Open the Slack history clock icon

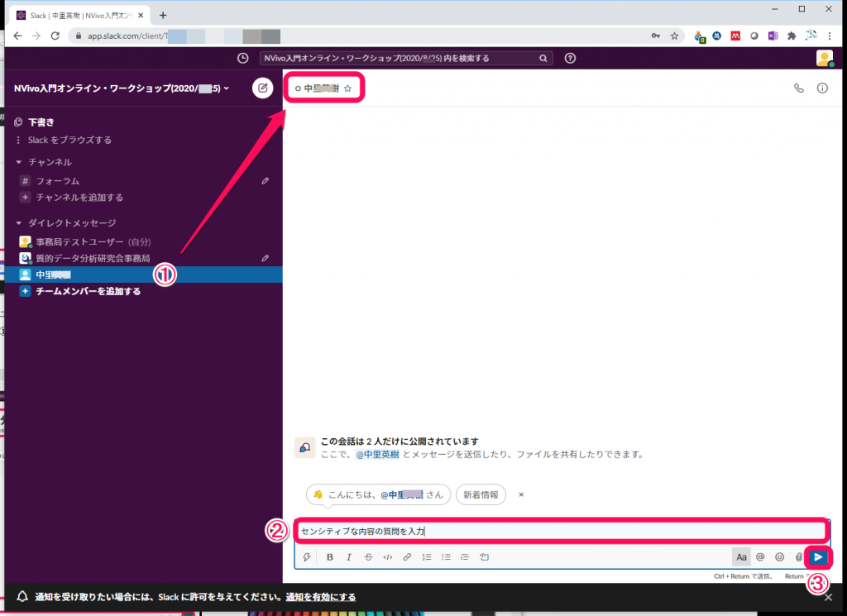pos(243,59)
